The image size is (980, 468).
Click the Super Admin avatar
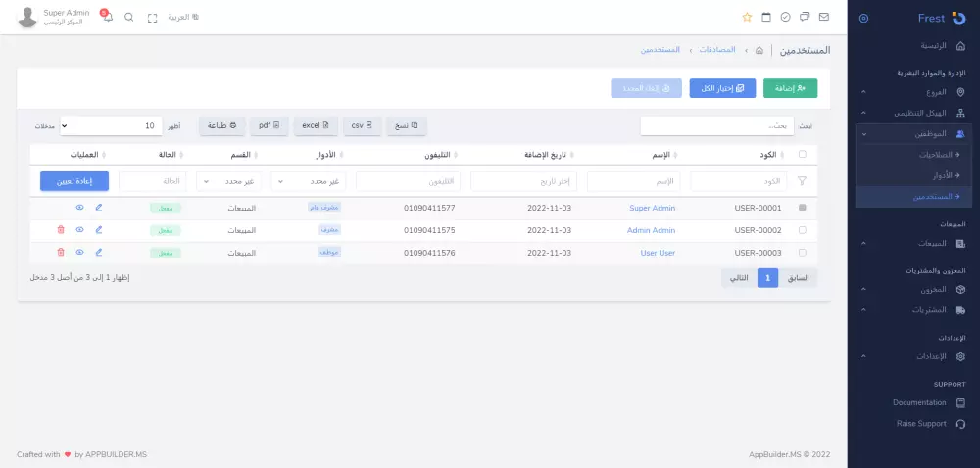(27, 18)
